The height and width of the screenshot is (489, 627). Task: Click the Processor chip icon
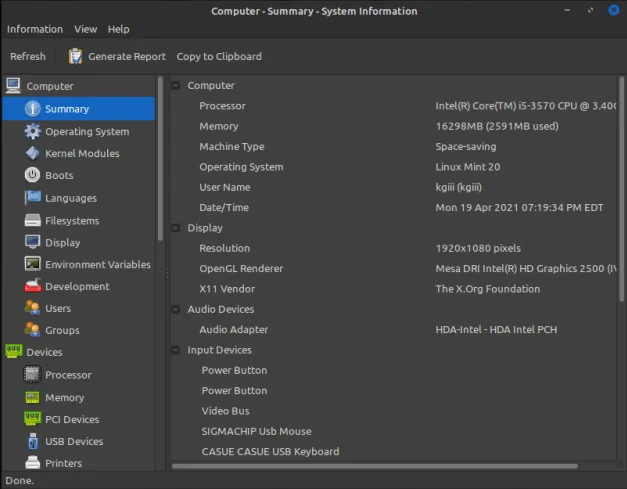coord(32,375)
